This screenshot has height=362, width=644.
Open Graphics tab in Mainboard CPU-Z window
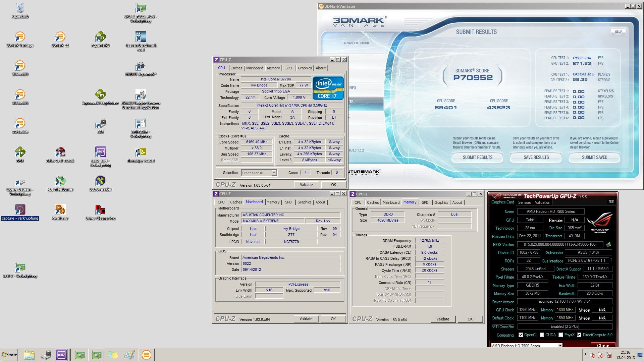(x=304, y=202)
